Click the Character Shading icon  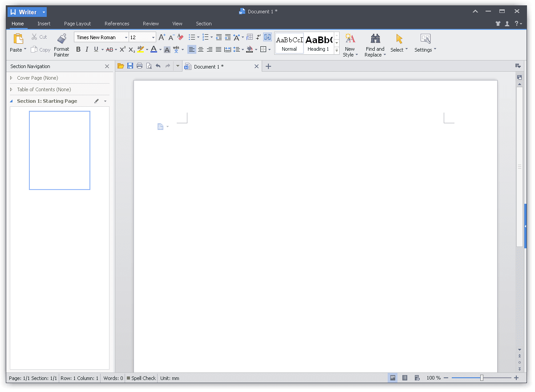167,49
